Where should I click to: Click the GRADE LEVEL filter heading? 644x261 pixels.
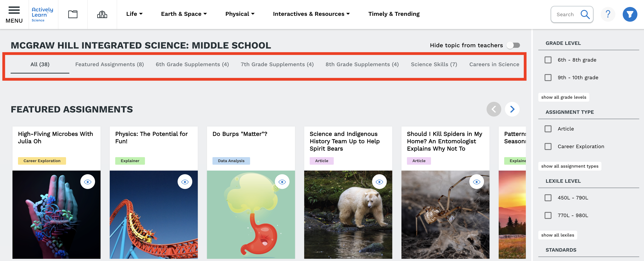coord(563,43)
